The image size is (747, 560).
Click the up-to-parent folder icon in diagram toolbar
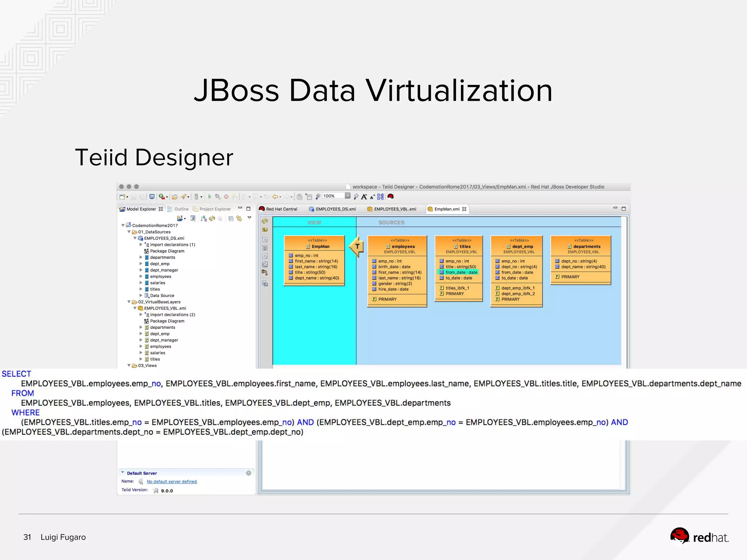point(265,230)
